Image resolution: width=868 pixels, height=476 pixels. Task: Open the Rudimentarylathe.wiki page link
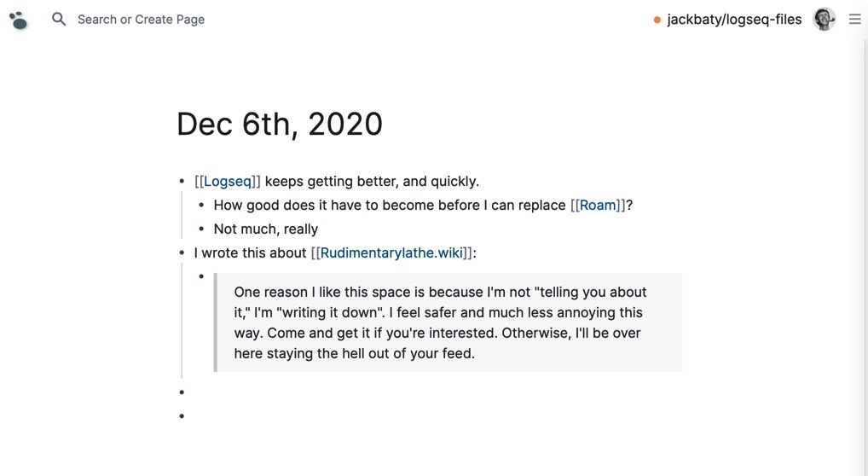[391, 253]
